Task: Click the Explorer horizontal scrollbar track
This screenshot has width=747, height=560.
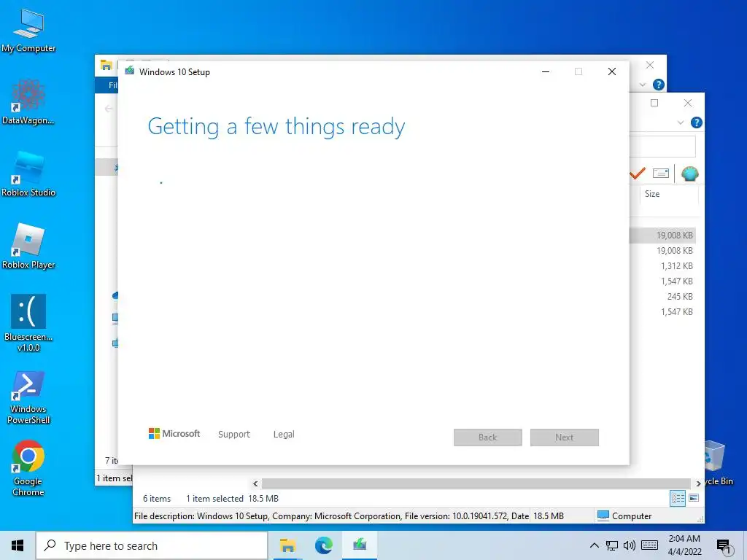Action: pos(476,484)
